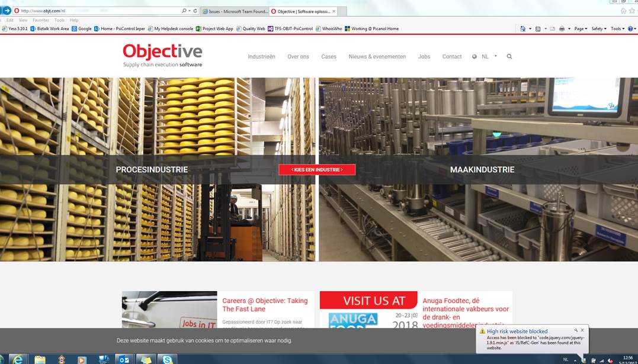This screenshot has width=638, height=364.
Task: Click the wrench options icon in popup
Action: [x=576, y=330]
